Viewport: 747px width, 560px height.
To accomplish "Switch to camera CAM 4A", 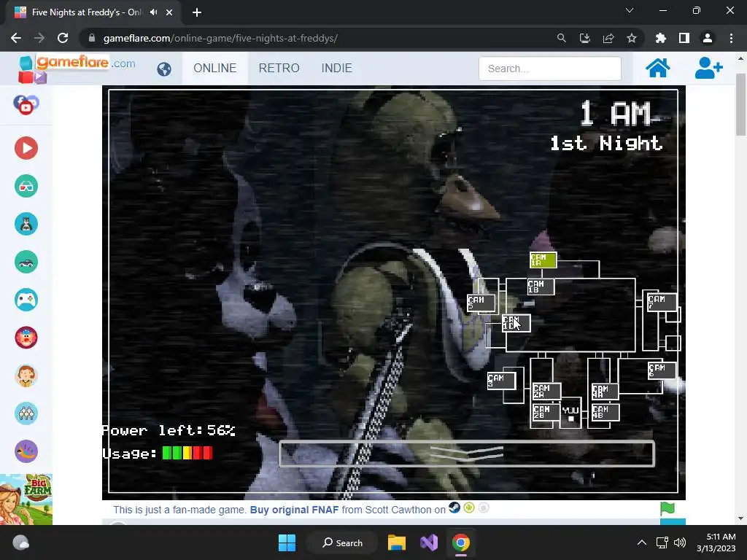I will 605,392.
